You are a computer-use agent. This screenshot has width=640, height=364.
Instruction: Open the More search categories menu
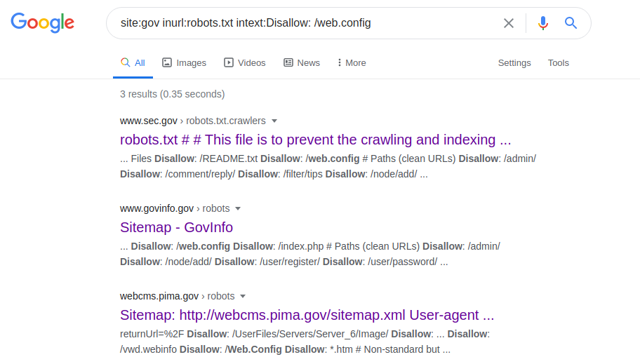(x=352, y=63)
